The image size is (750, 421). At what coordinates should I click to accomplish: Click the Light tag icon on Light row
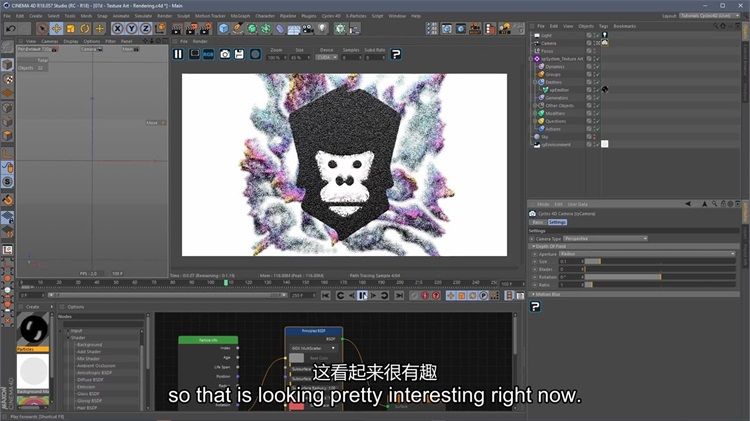click(605, 35)
